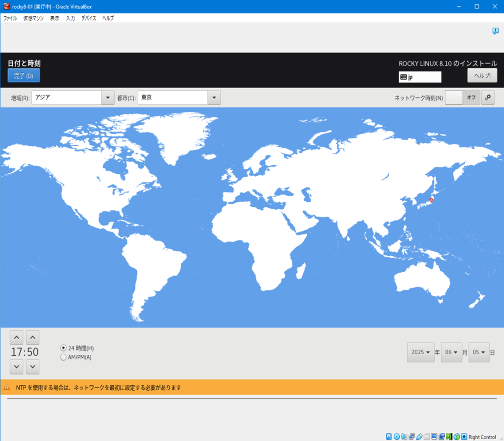
Task: Select 24 時間 time format
Action: [x=77, y=348]
